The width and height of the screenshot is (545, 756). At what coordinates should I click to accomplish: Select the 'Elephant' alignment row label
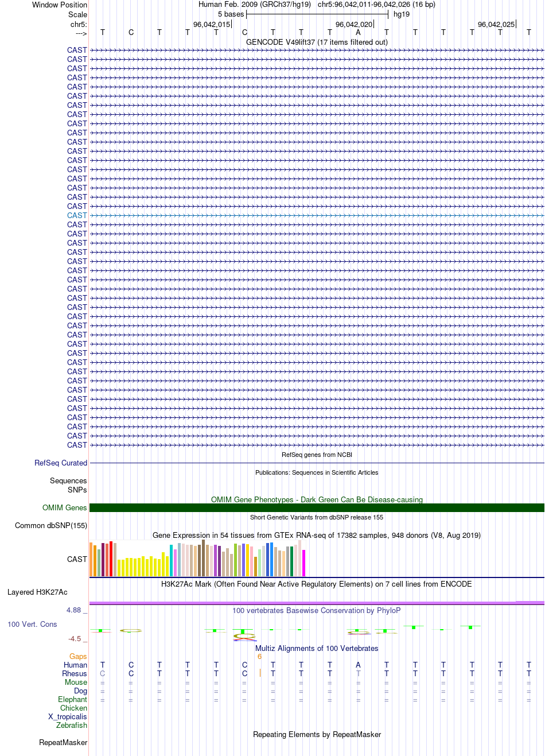(72, 700)
